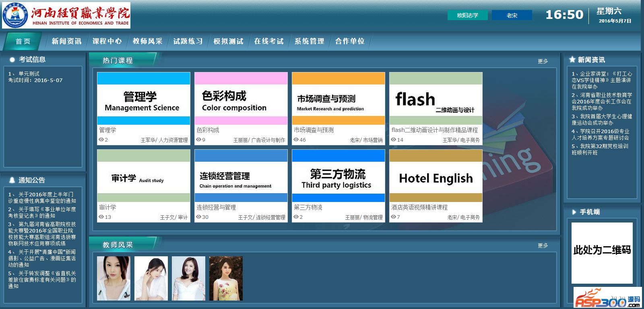The width and height of the screenshot is (644, 309).
Task: Open 系统管理 in the navigation bar
Action: pos(309,41)
